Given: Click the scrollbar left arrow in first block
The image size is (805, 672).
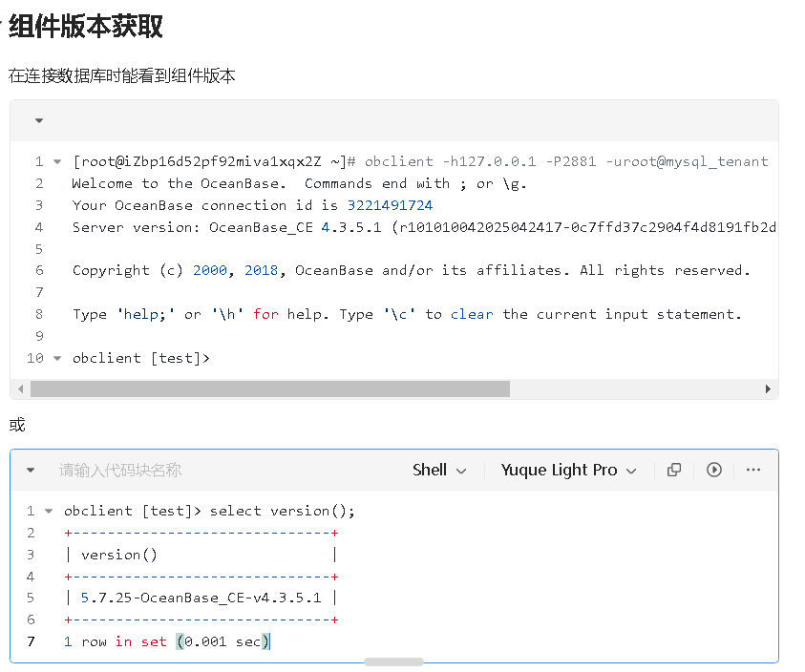Looking at the screenshot, I should (x=21, y=389).
